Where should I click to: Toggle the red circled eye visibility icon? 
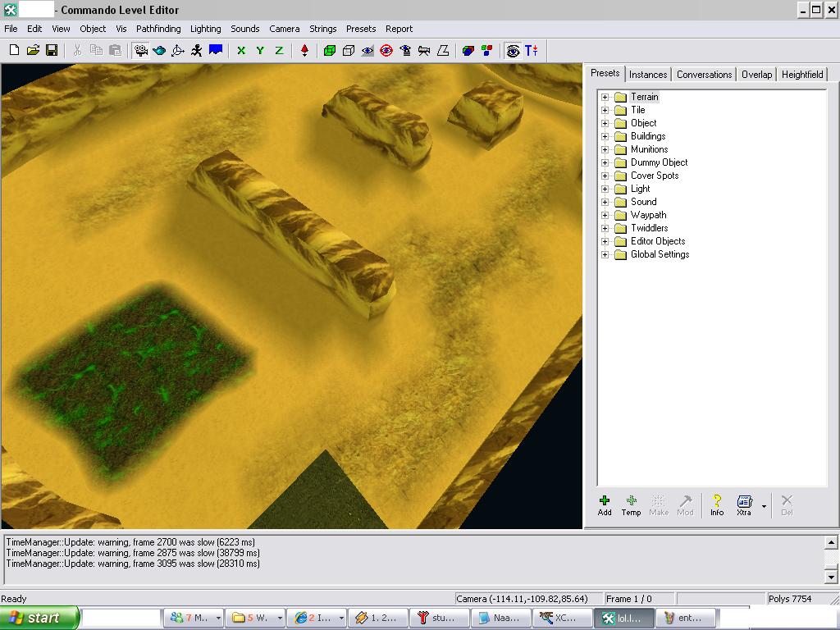386,51
